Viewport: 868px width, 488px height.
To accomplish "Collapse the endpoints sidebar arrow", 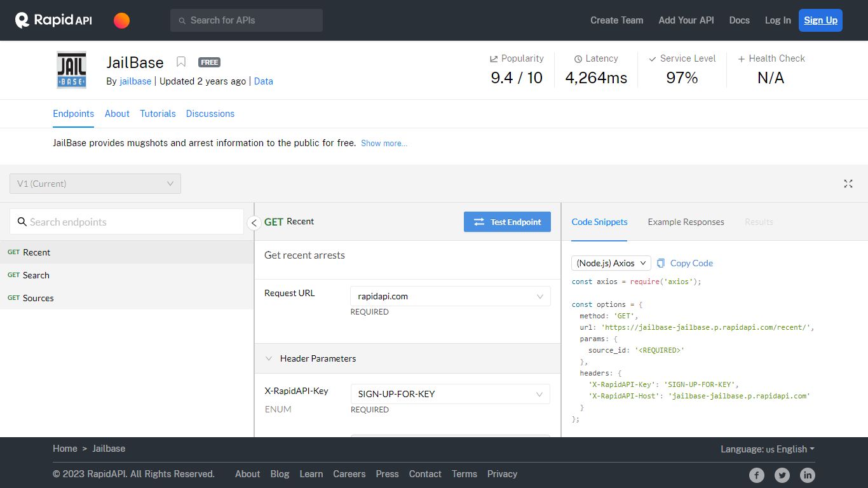I will coord(254,222).
